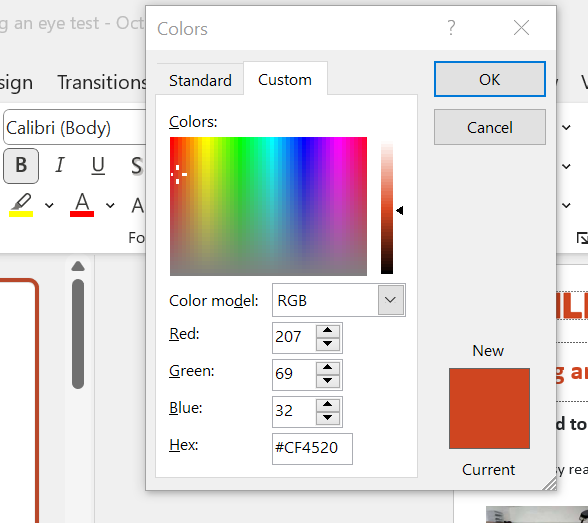This screenshot has width=588, height=523.
Task: Increase the Red value spinner
Action: 328,330
